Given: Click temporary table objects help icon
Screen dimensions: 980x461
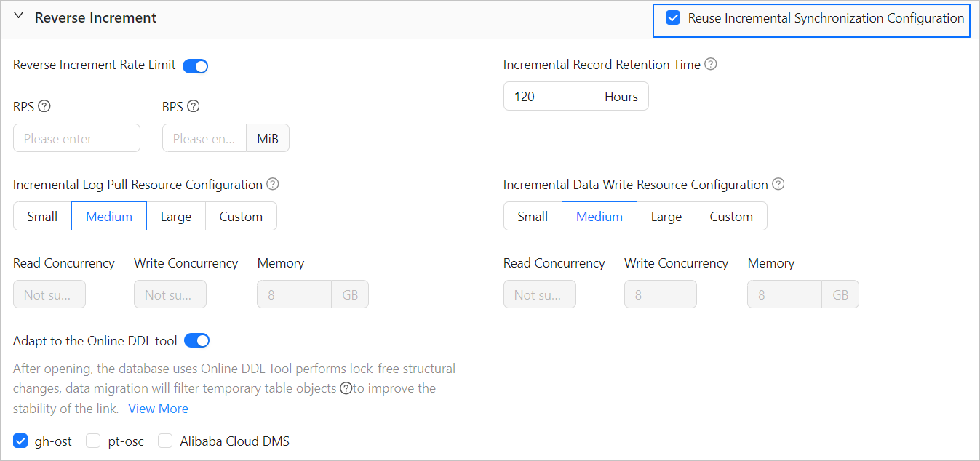Looking at the screenshot, I should click(347, 388).
